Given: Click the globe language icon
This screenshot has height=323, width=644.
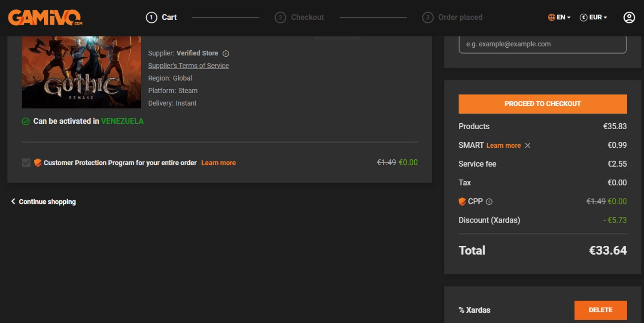Looking at the screenshot, I should coord(552,17).
